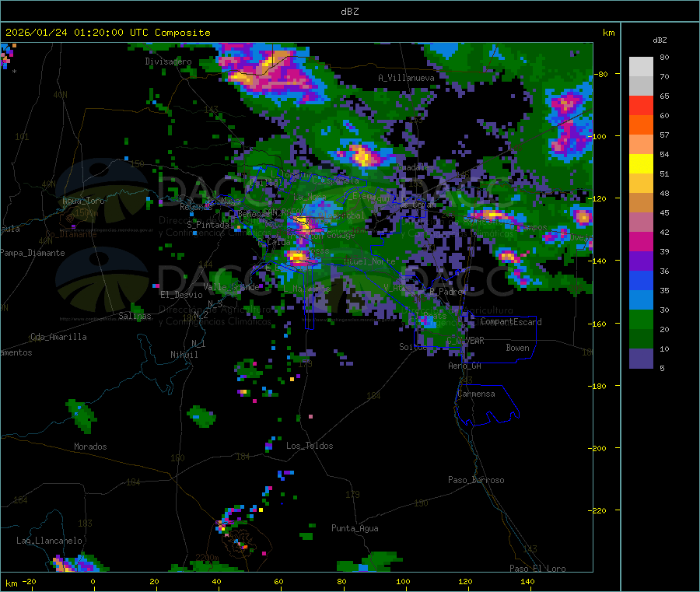
Task: Click the Guadales location label
Action: click(415, 167)
